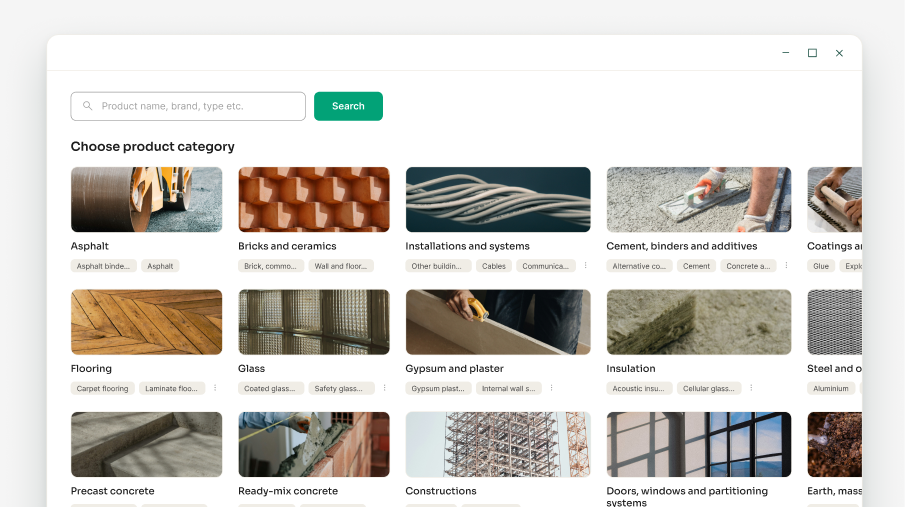Expand more tags for Installations and systems

(x=585, y=266)
